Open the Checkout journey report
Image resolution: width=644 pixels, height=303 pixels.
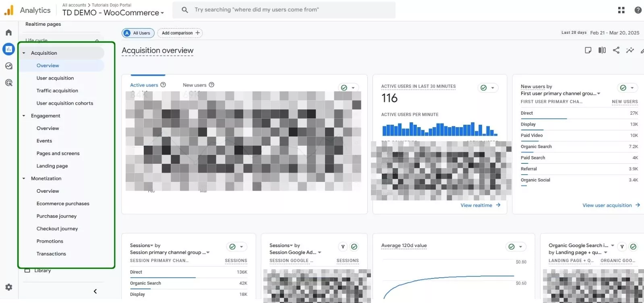tap(57, 229)
